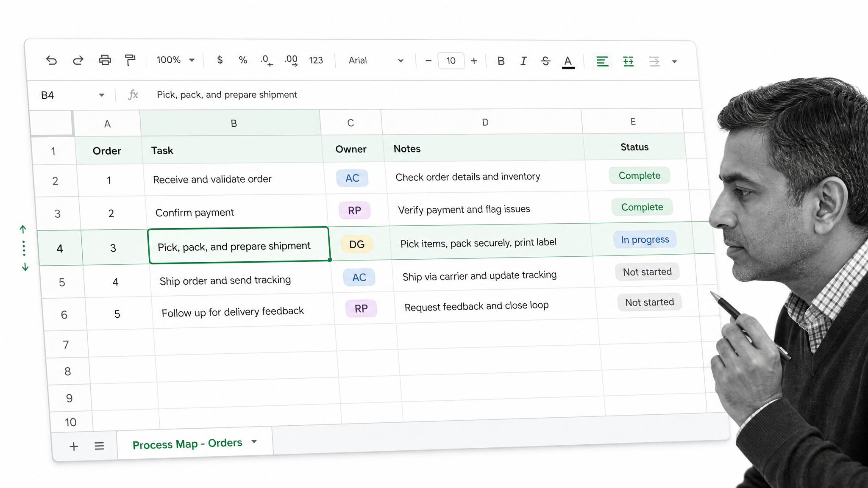868x488 pixels.
Task: Toggle Bold formatting
Action: (501, 61)
